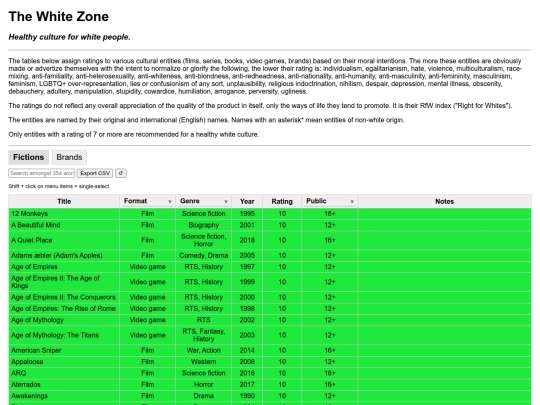The image size is (540, 405).
Task: Click the year 2008 cell
Action: 247,362
